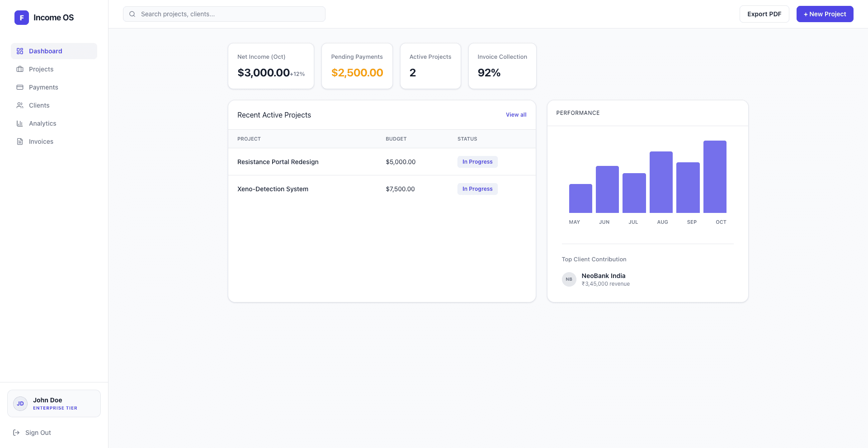Click the In Progress badge for Xeno-Detection
This screenshot has height=448, width=868.
[477, 189]
